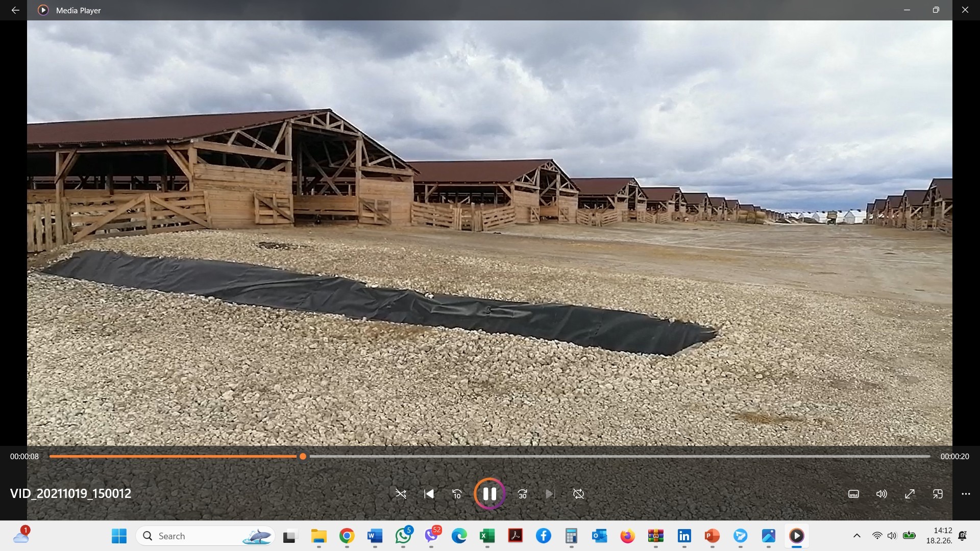Show hidden system tray icons
Viewport: 980px width, 551px height.
point(857,536)
